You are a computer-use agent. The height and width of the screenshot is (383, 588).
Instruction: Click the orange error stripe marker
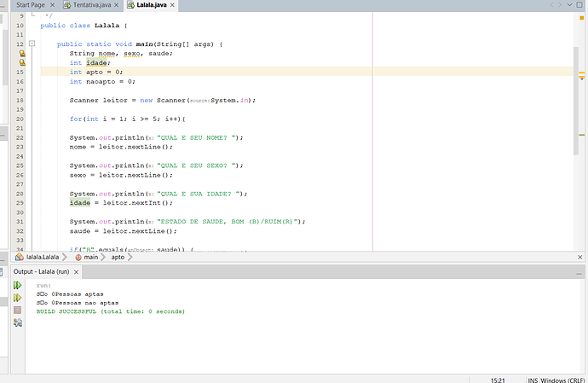point(582,73)
